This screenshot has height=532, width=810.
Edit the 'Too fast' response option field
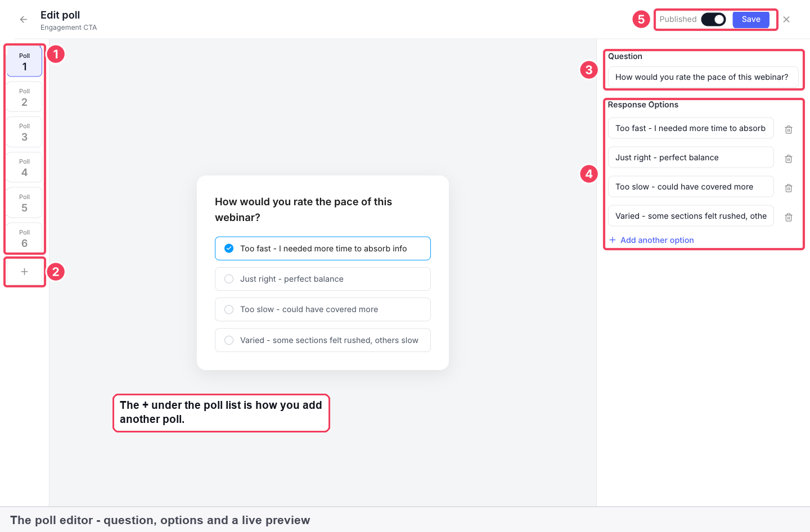691,128
